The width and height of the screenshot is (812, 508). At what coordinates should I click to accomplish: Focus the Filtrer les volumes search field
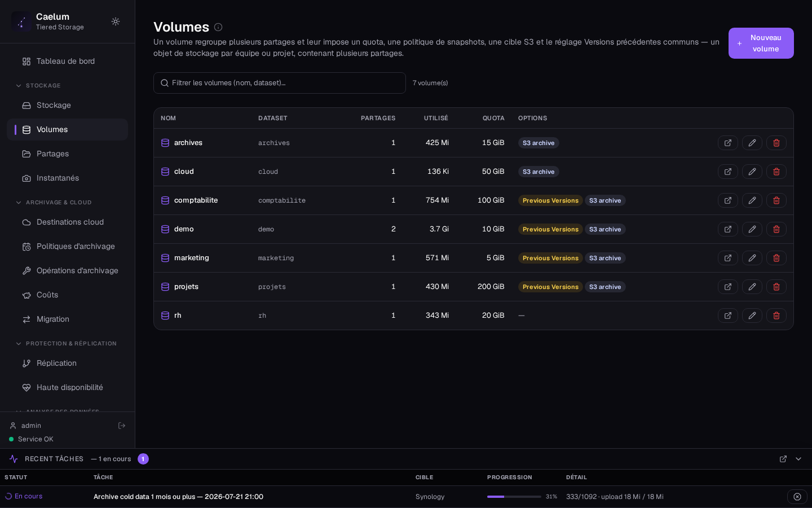[x=280, y=83]
